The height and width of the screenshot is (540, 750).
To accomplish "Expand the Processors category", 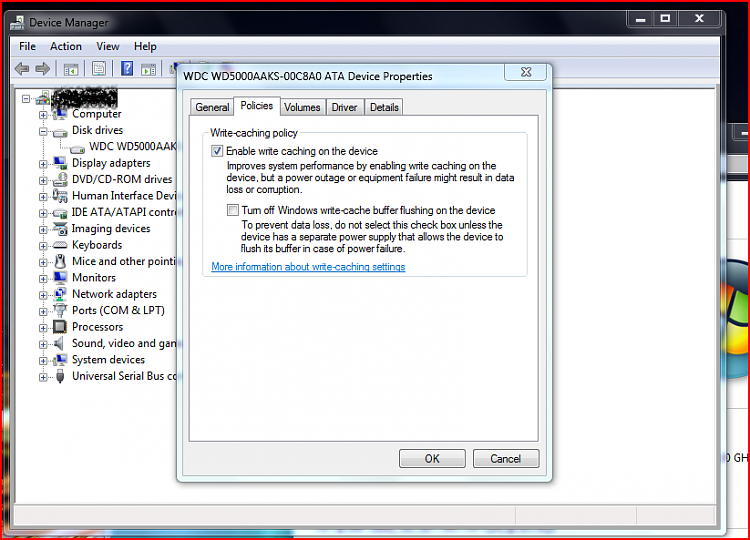I will [x=43, y=328].
